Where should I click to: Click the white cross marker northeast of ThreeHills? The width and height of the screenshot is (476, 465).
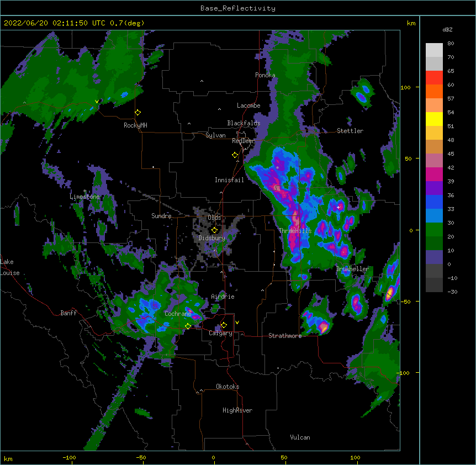click(x=339, y=207)
